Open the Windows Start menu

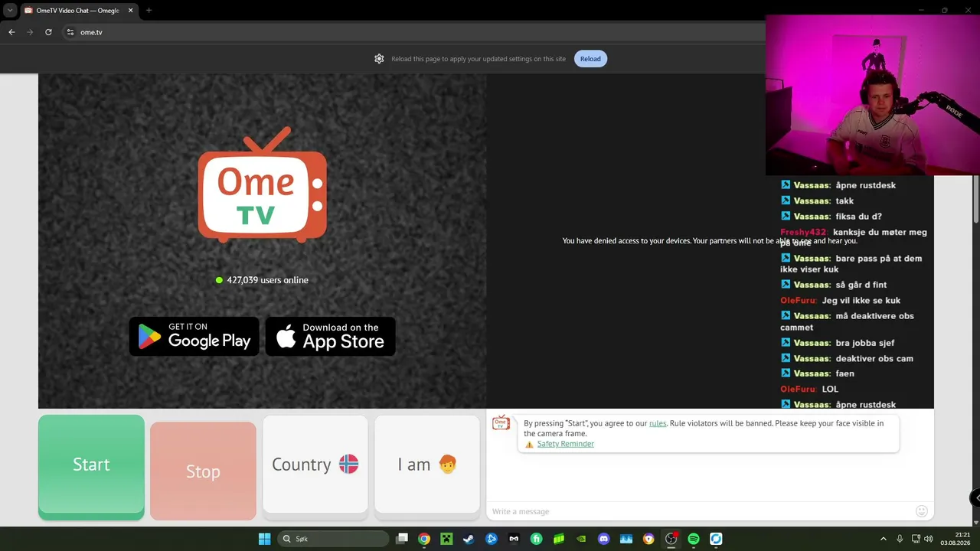264,539
